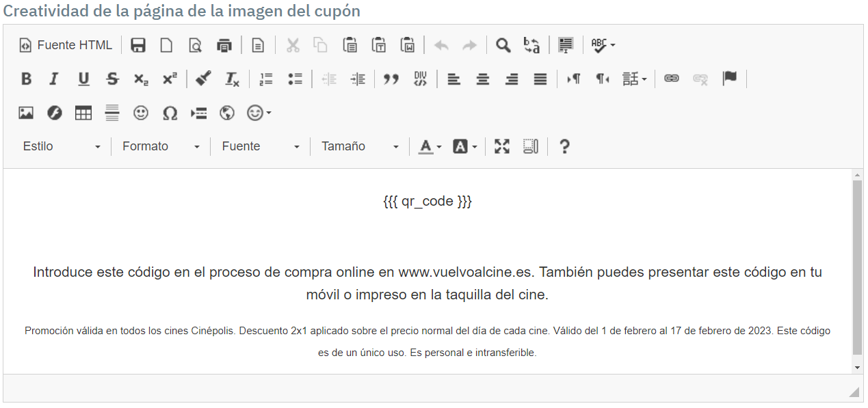Create a new blank page
The height and width of the screenshot is (408, 868).
[x=166, y=45]
